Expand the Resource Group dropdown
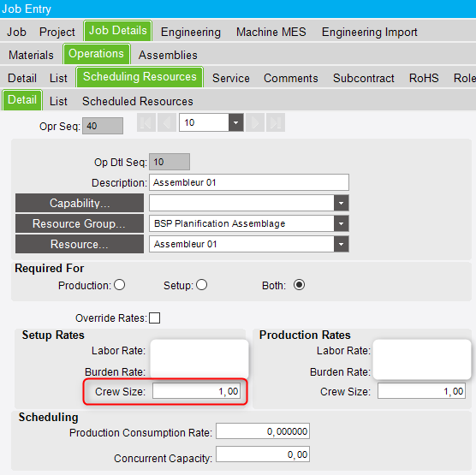This screenshot has width=476, height=475. [342, 223]
